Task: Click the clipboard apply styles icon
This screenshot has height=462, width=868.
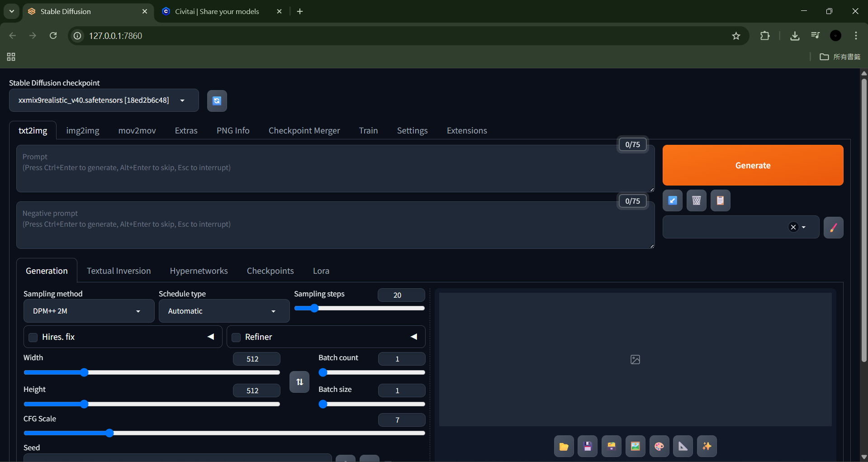Action: [x=720, y=200]
